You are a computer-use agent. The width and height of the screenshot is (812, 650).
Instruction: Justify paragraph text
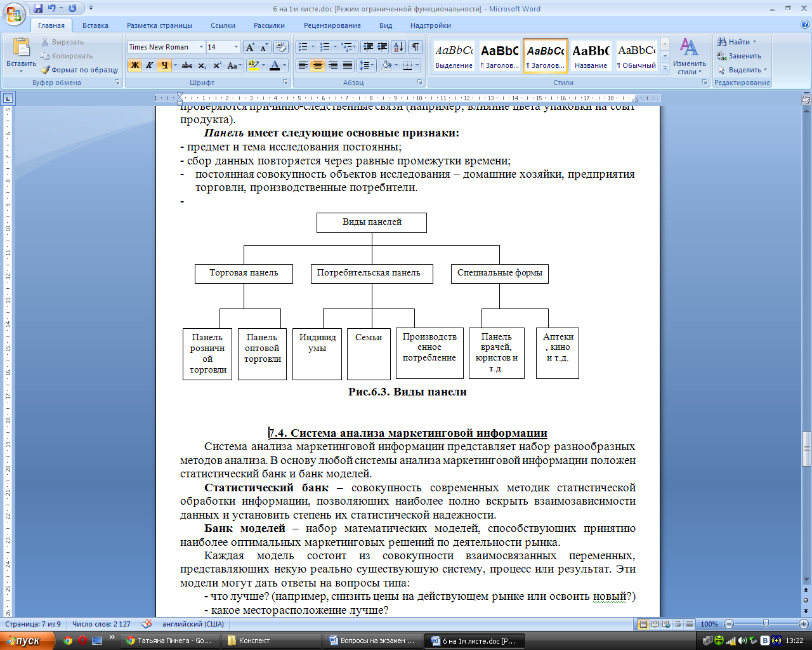pos(348,65)
